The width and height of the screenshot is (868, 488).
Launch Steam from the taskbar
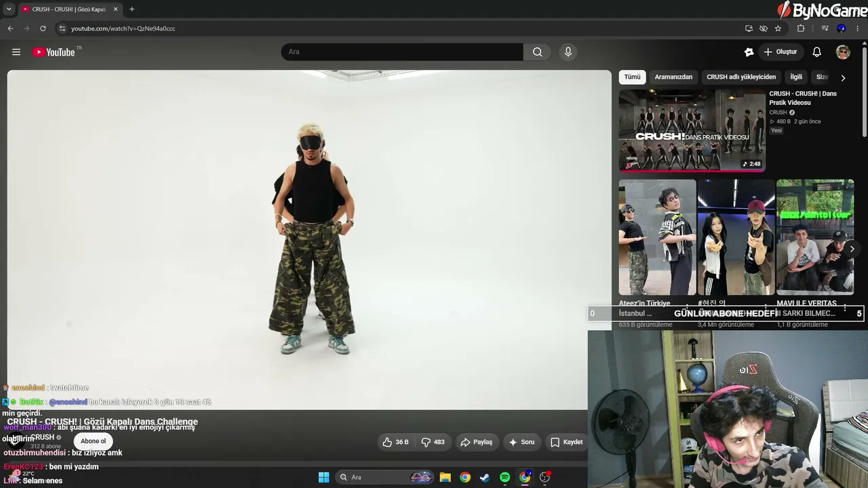tap(485, 477)
